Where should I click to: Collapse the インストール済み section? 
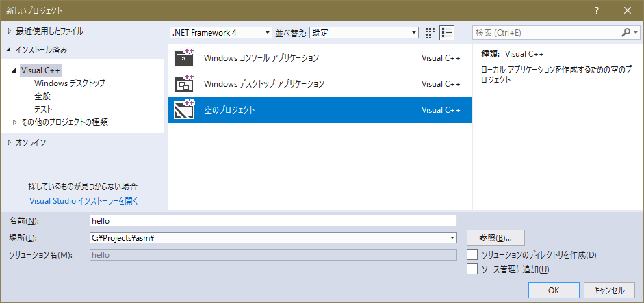[10, 50]
